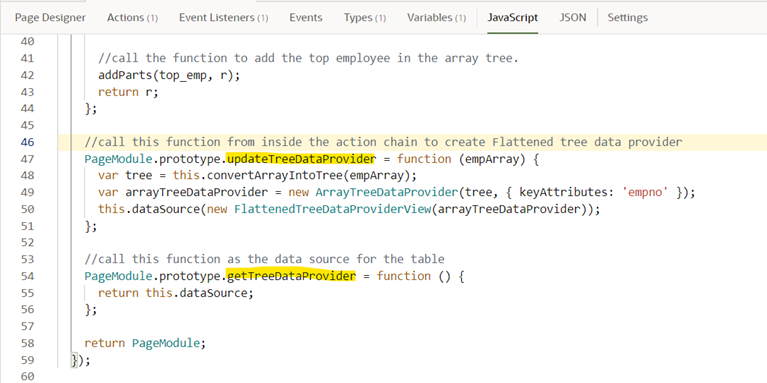Click line number 46 in the gutter

[27, 142]
